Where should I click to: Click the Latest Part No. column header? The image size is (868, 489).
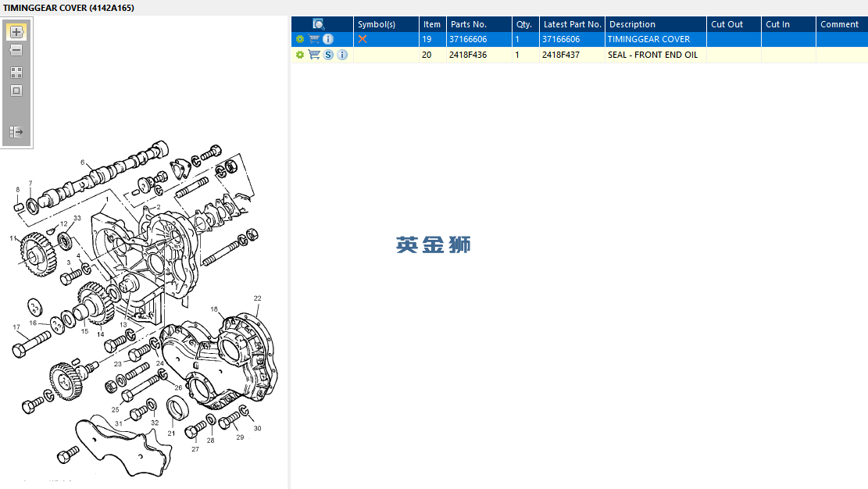572,24
